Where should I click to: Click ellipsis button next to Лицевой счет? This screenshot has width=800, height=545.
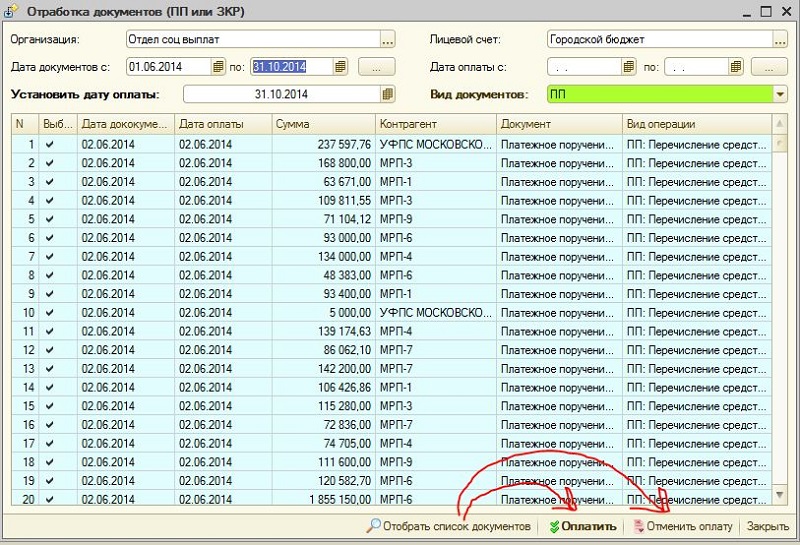[x=780, y=40]
